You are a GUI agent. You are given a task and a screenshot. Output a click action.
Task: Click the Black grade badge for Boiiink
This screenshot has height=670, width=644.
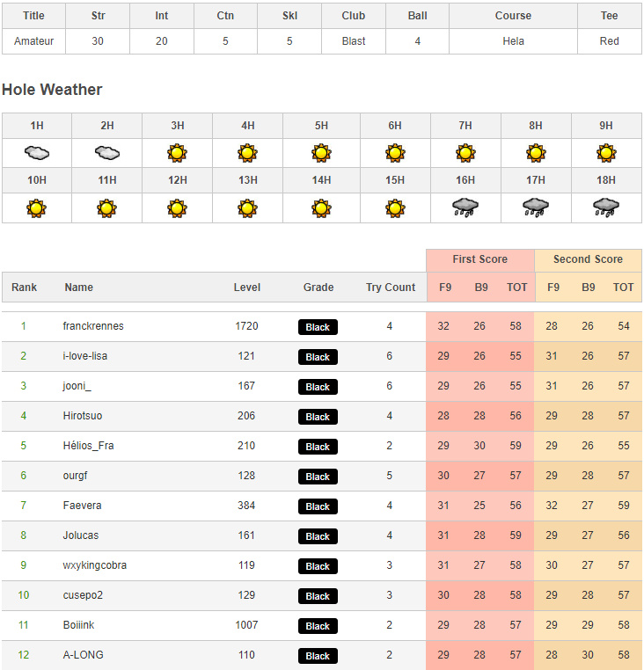coord(318,626)
